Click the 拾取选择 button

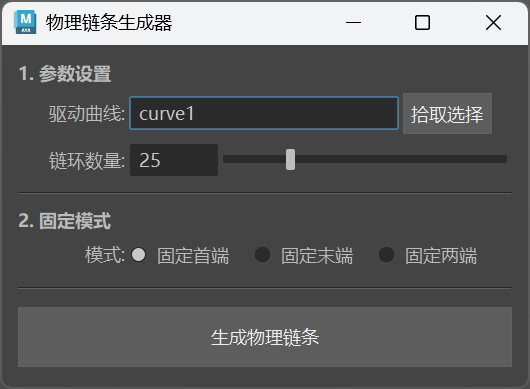pyautogui.click(x=447, y=114)
